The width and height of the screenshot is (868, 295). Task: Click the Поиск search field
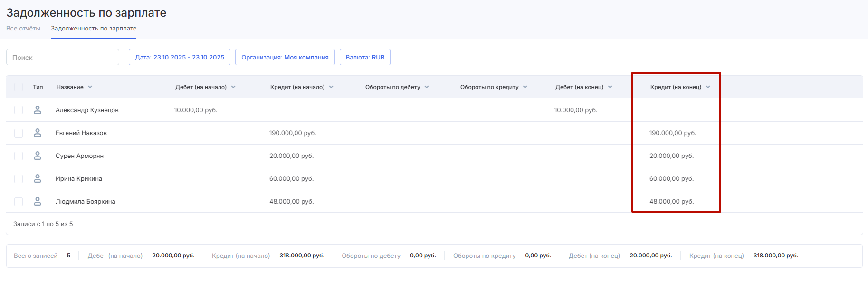63,57
